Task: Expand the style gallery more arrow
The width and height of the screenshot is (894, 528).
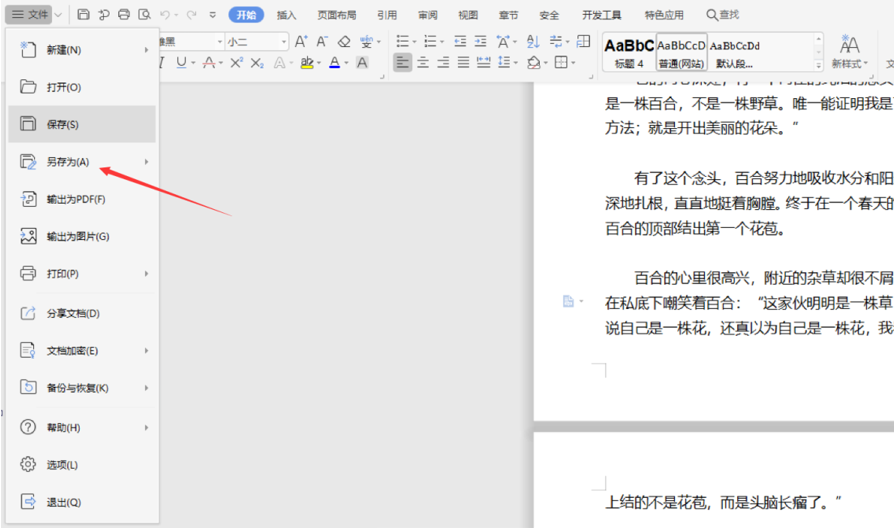Action: 819,66
